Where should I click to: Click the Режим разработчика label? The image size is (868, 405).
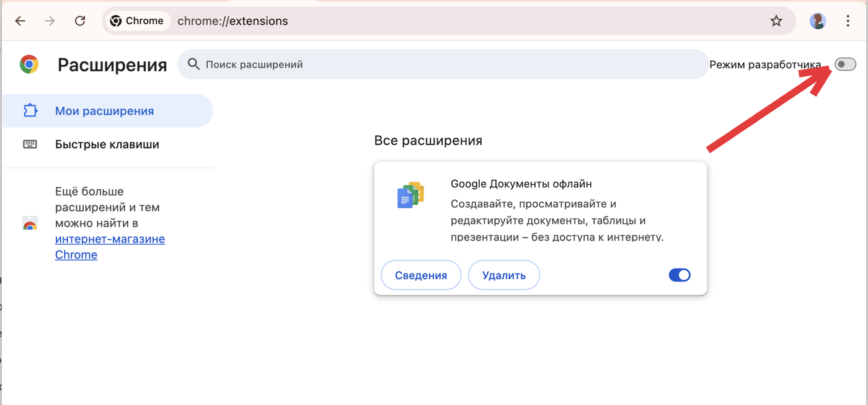click(765, 65)
